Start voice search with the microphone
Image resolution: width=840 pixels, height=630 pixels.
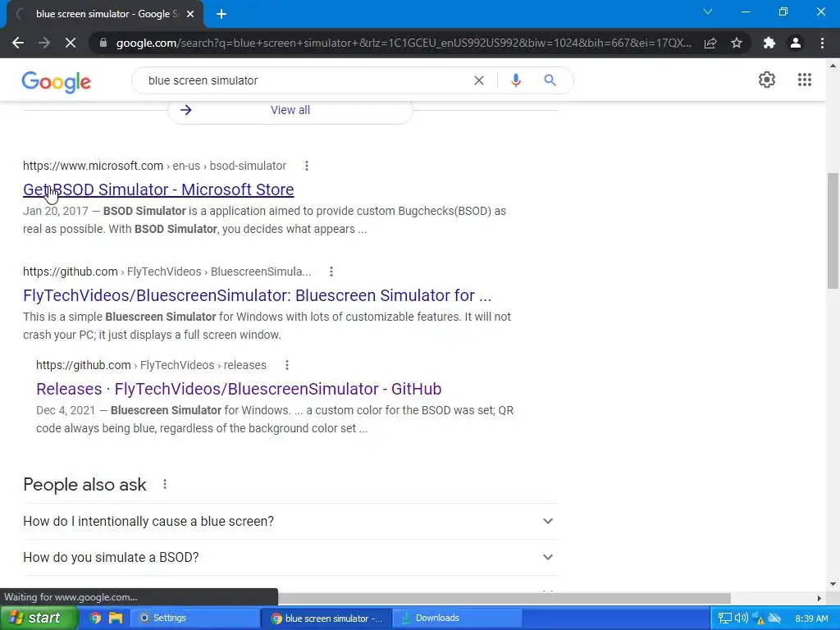pyautogui.click(x=515, y=80)
